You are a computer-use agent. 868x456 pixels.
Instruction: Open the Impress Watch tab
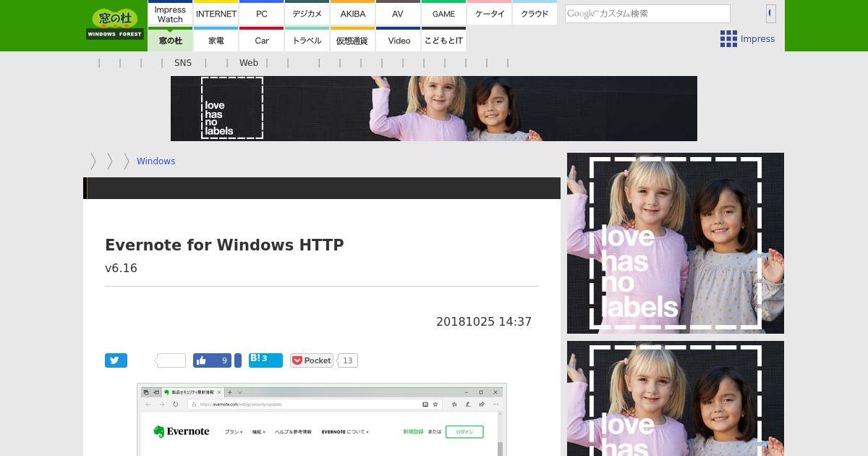click(170, 13)
